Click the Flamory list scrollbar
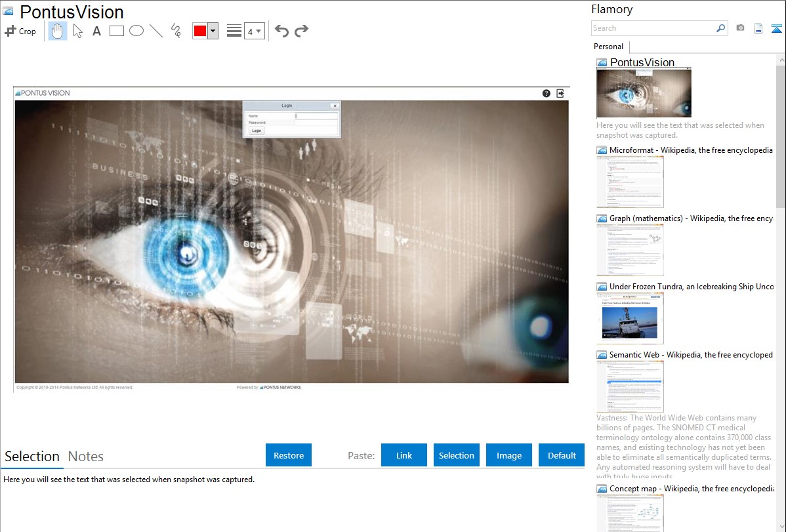The width and height of the screenshot is (786, 532). pyautogui.click(x=781, y=135)
